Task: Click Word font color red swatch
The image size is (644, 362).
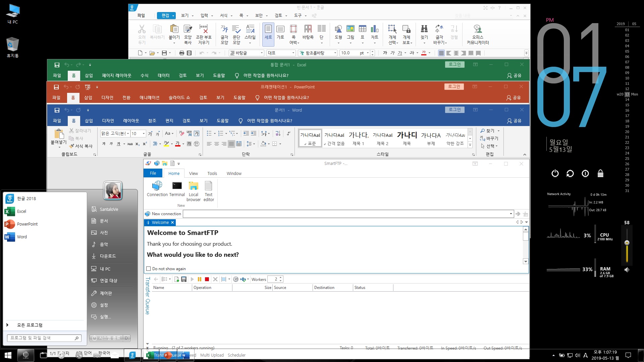Action: pos(177,144)
